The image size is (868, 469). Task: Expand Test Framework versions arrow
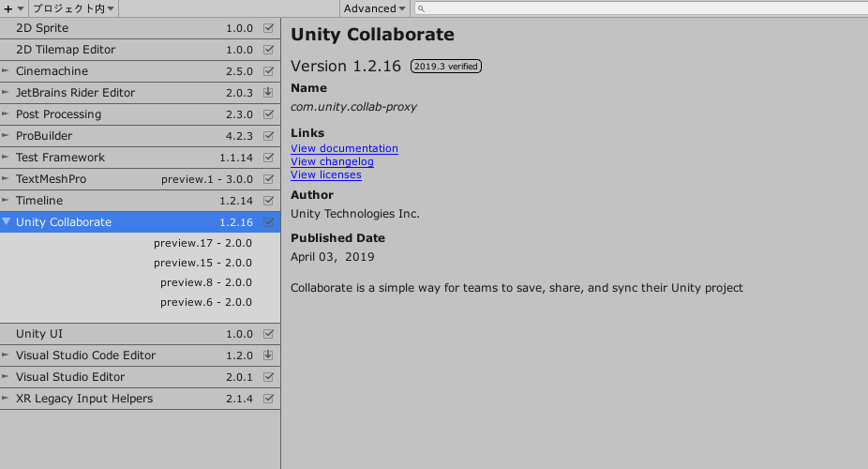tap(6, 157)
